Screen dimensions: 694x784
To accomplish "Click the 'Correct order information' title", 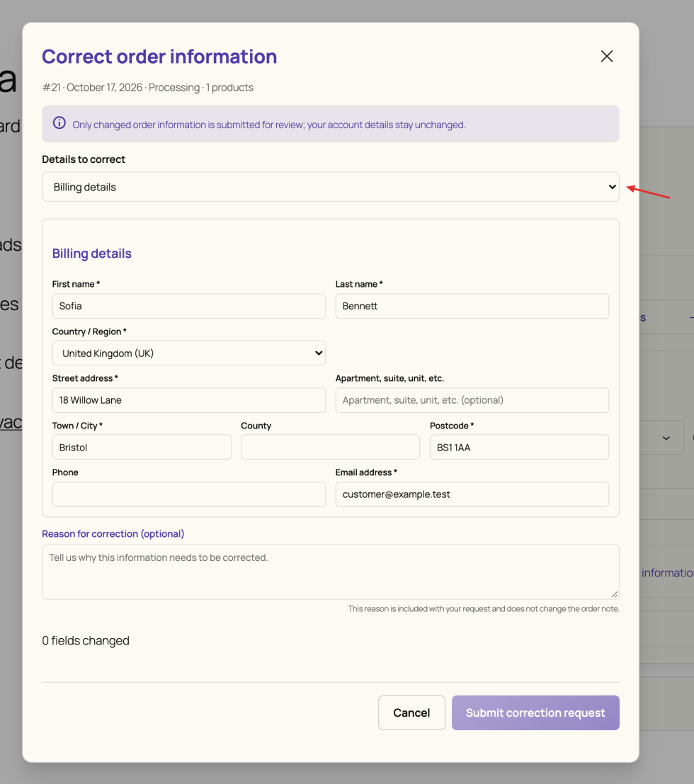I will (159, 57).
